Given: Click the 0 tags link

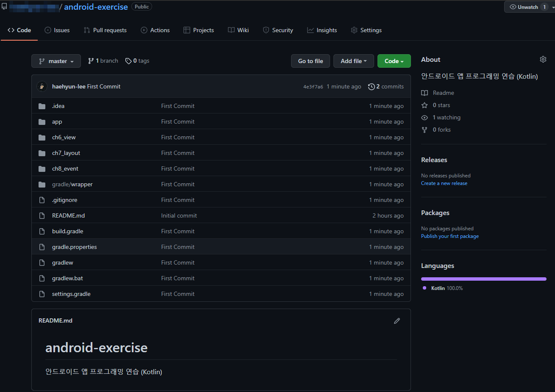Looking at the screenshot, I should point(137,61).
